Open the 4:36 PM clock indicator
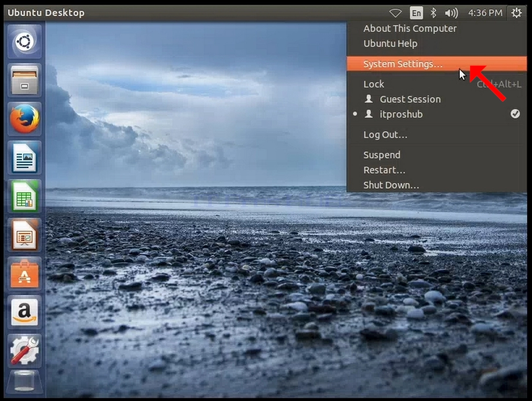 [485, 13]
